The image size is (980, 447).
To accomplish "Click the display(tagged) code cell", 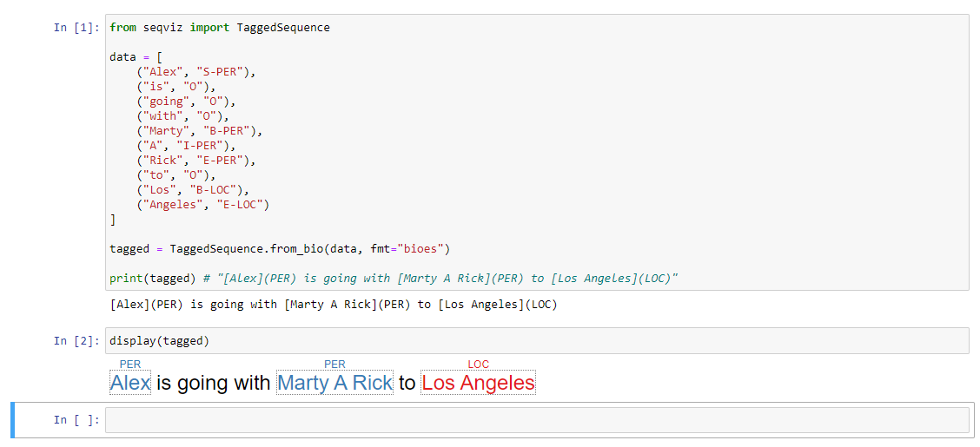I will point(159,341).
